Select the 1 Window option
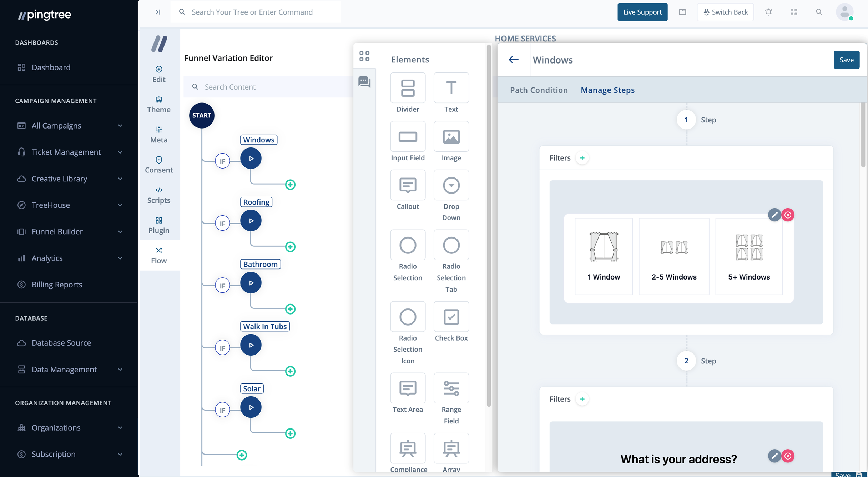Image resolution: width=868 pixels, height=477 pixels. tap(604, 256)
